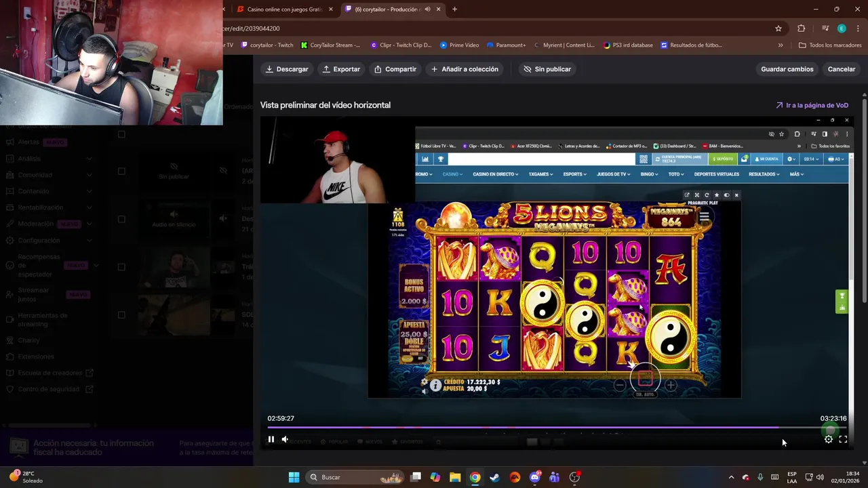The height and width of the screenshot is (488, 868).
Task: Open the Chrome three-dot menu
Action: point(856,28)
